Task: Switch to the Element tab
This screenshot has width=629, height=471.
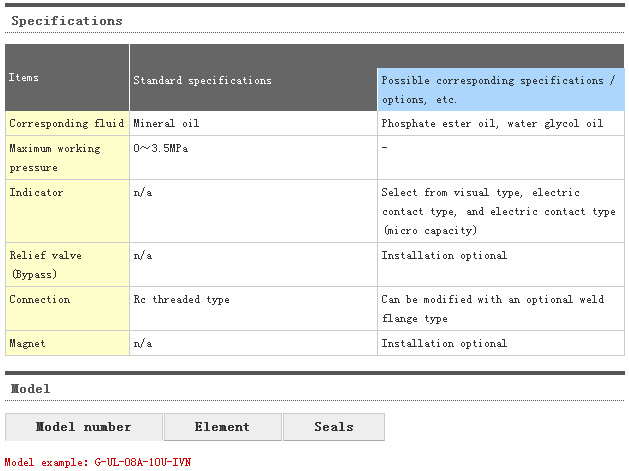Action: pyautogui.click(x=223, y=427)
